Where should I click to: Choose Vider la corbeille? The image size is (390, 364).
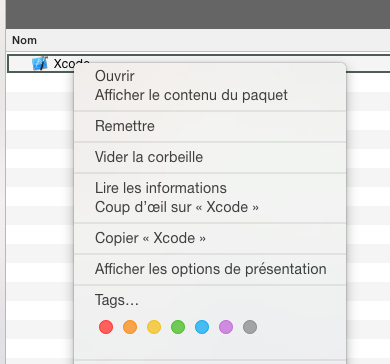coord(149,157)
